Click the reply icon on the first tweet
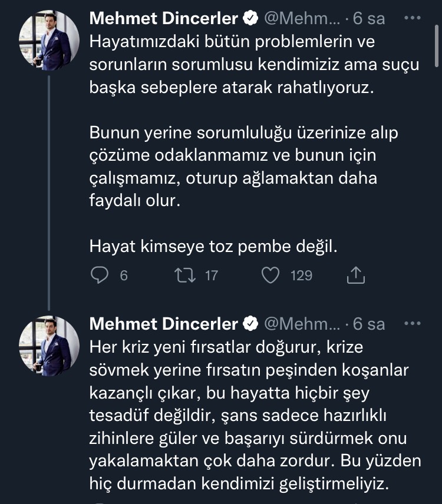This screenshot has height=504, width=442. 100,275
